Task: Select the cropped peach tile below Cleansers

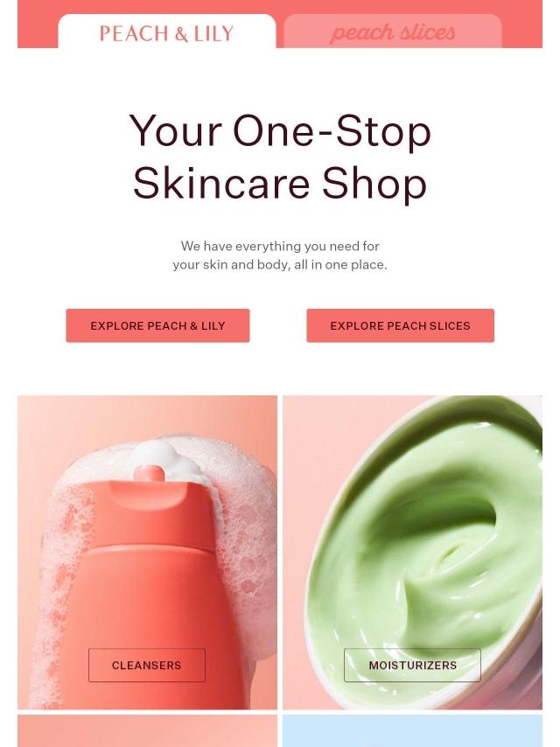Action: pos(147,730)
